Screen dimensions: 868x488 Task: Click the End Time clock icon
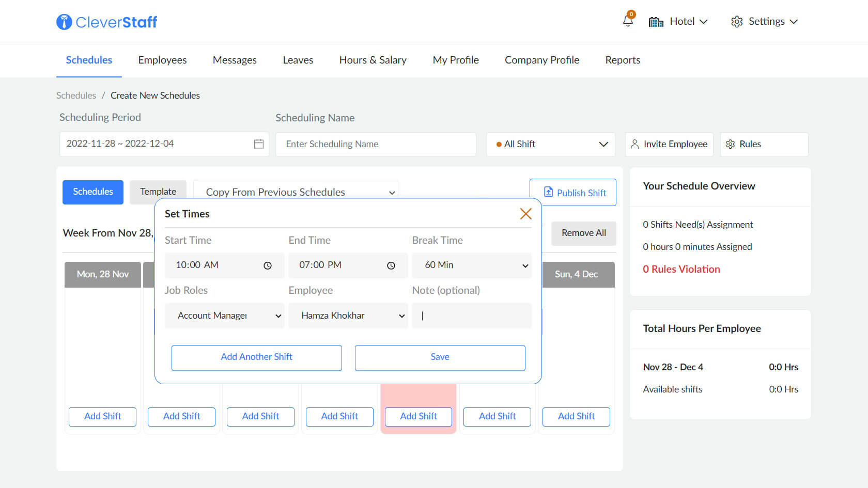tap(391, 265)
